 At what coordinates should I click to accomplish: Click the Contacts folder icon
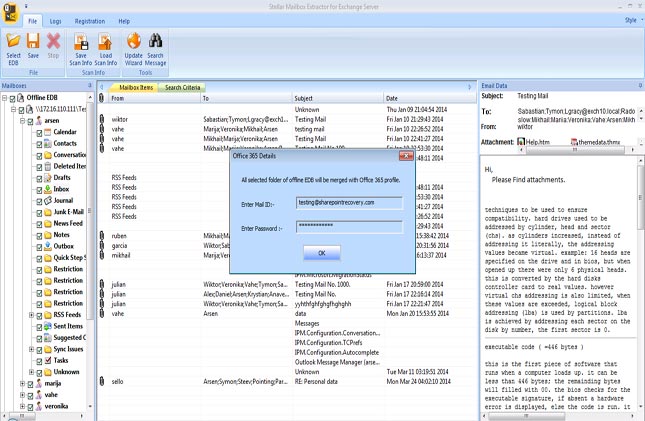tap(48, 144)
